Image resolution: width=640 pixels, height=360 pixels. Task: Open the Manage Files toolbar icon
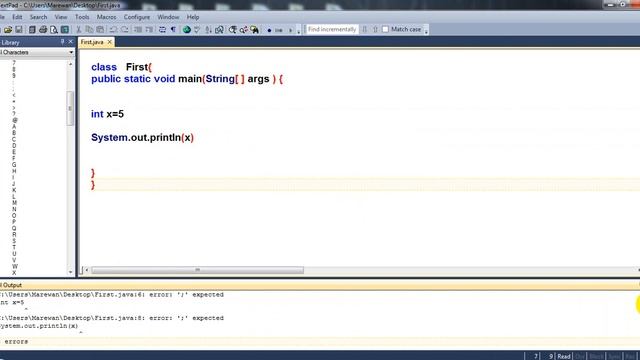(x=32, y=29)
